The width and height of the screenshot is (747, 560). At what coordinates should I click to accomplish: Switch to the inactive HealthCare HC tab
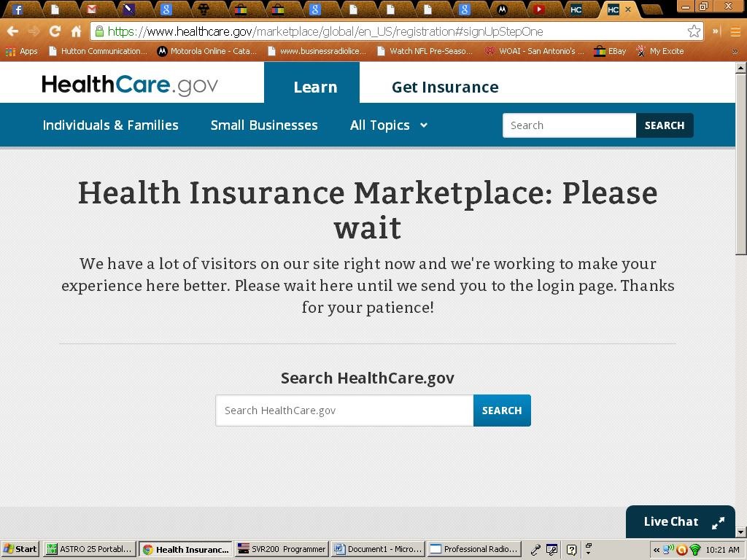(x=576, y=9)
